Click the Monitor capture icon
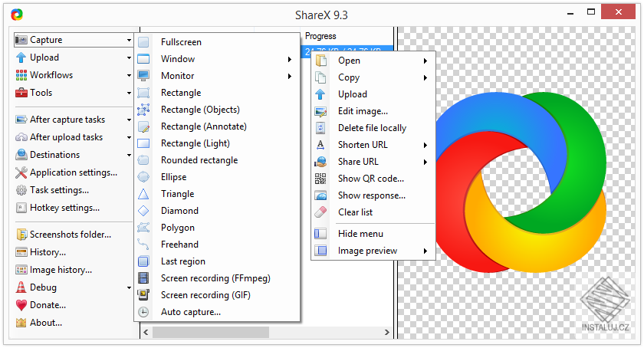644x348 pixels. tap(143, 76)
